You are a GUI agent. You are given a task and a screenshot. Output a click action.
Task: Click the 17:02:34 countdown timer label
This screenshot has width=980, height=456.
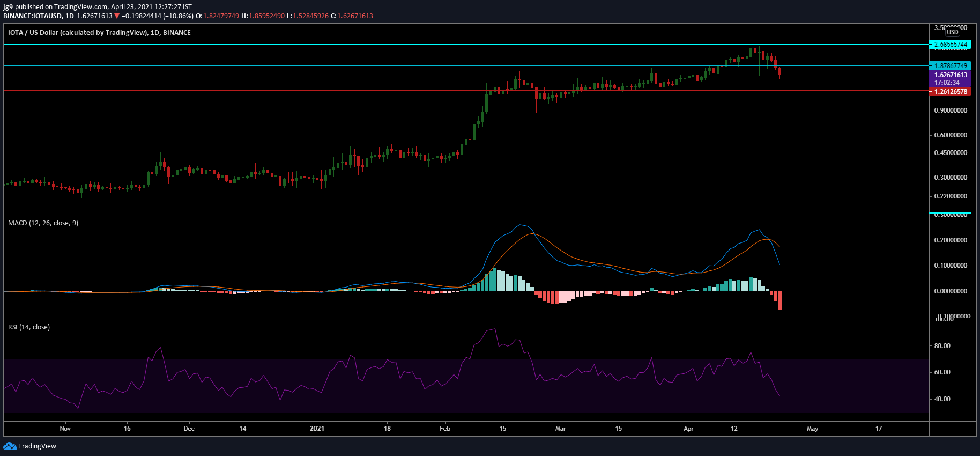point(947,83)
